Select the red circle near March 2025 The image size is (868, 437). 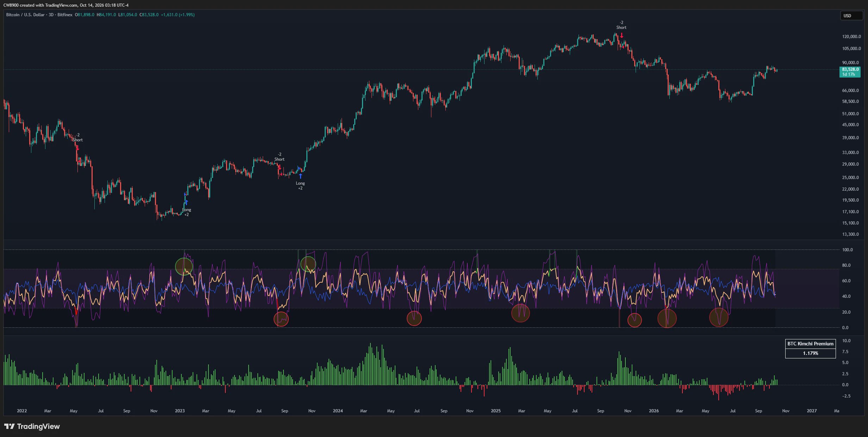tap(520, 313)
